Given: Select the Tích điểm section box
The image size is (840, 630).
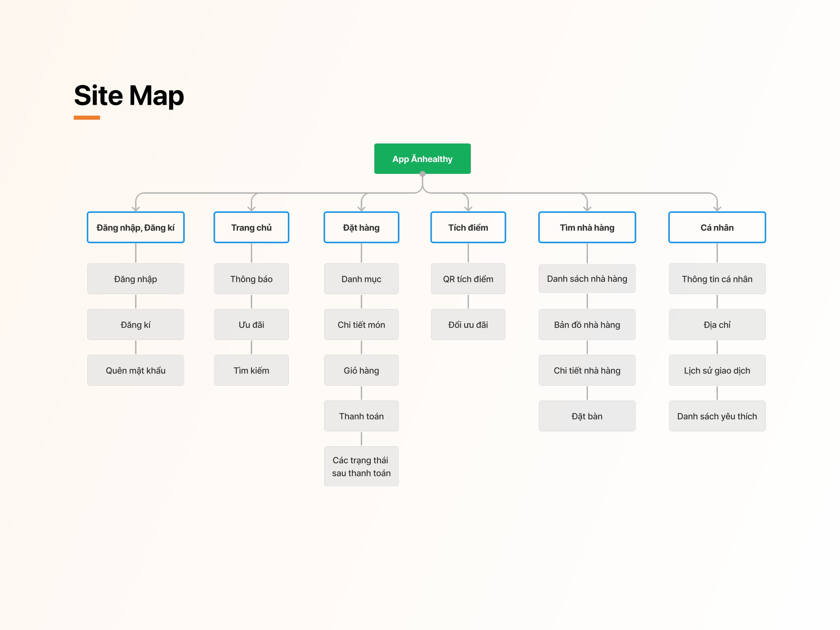Looking at the screenshot, I should (x=468, y=228).
